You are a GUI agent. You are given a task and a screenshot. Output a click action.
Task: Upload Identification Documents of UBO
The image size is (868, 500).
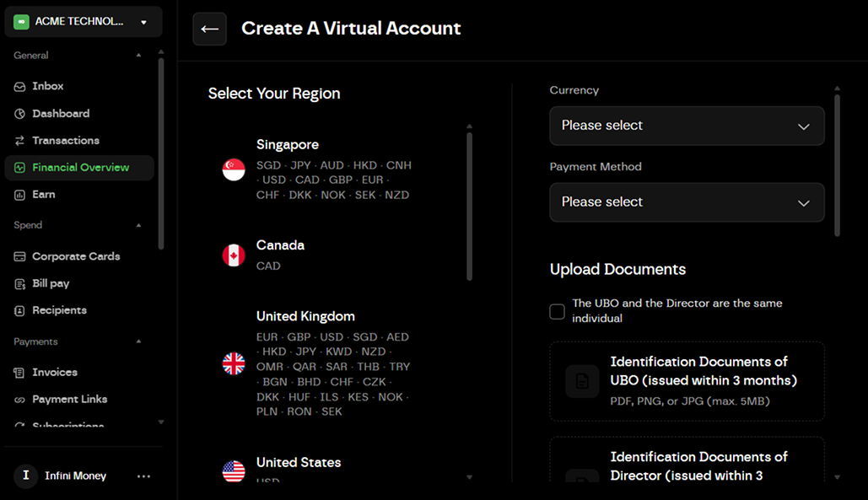(686, 381)
